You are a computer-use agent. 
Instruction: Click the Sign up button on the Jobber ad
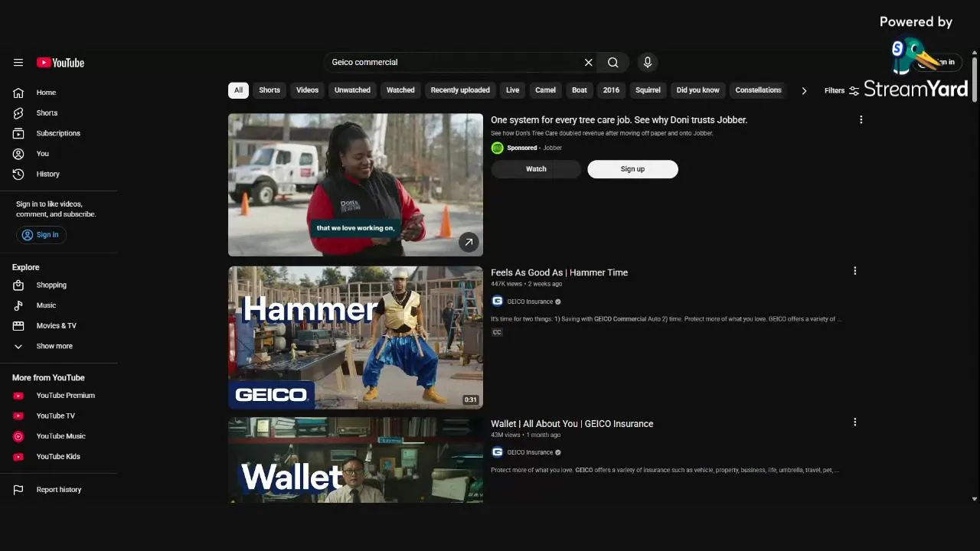[x=632, y=169]
